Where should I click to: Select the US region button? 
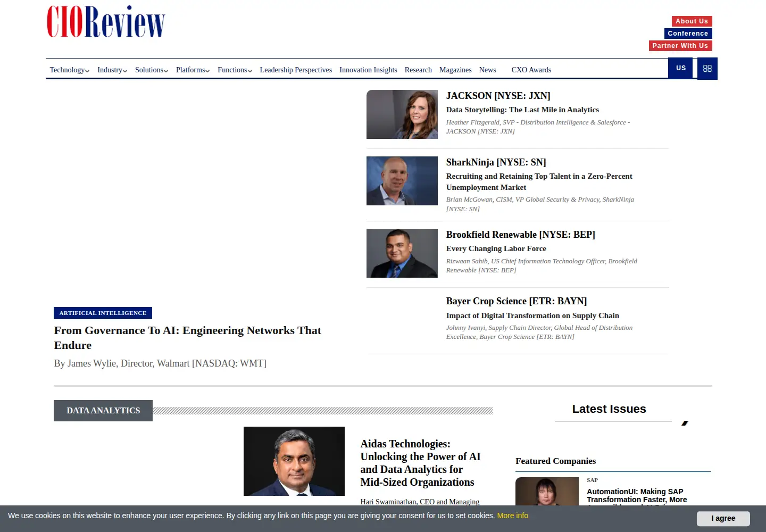click(681, 68)
